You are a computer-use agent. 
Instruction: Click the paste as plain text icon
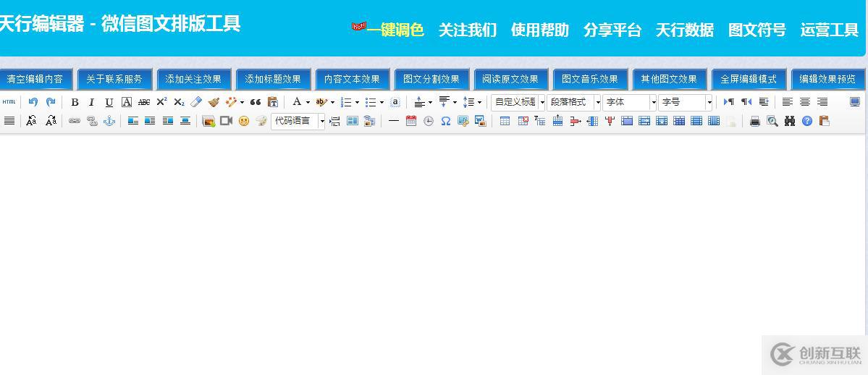(x=272, y=102)
